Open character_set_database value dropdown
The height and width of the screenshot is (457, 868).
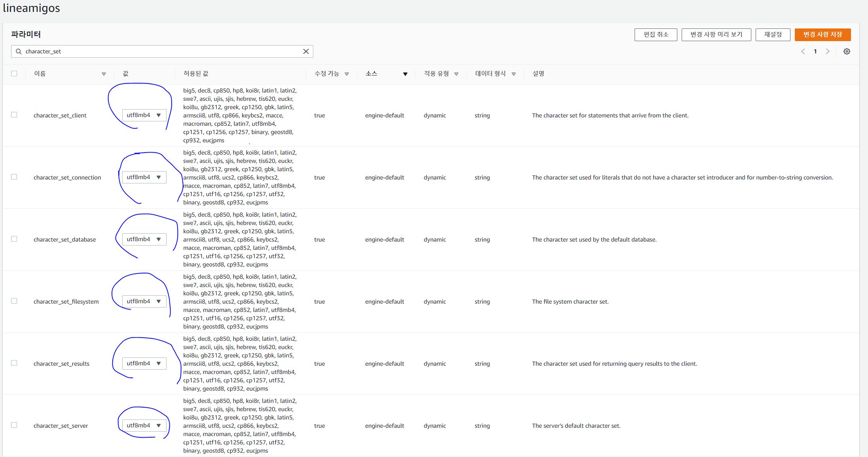(x=144, y=239)
